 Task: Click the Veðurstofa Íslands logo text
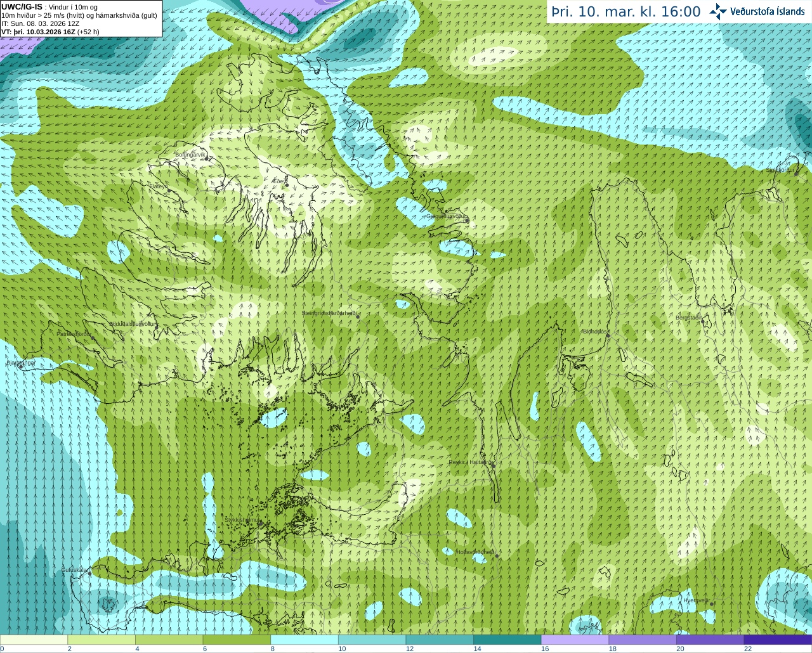coord(767,11)
